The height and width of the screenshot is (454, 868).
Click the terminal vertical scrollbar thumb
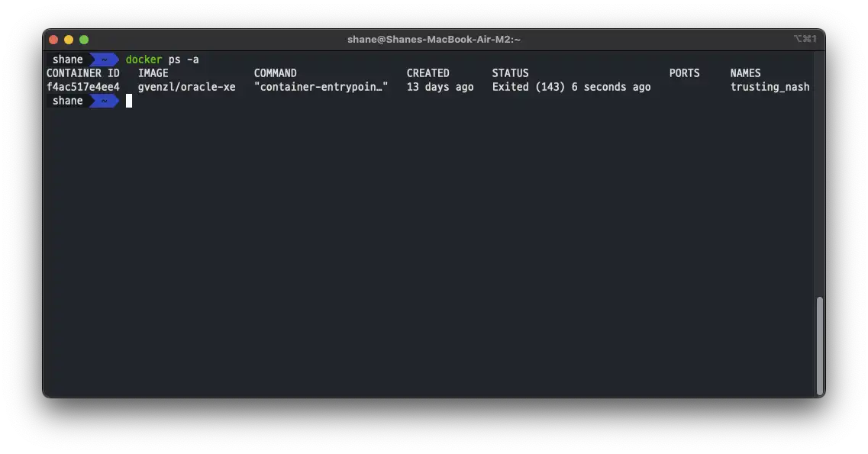tap(820, 346)
